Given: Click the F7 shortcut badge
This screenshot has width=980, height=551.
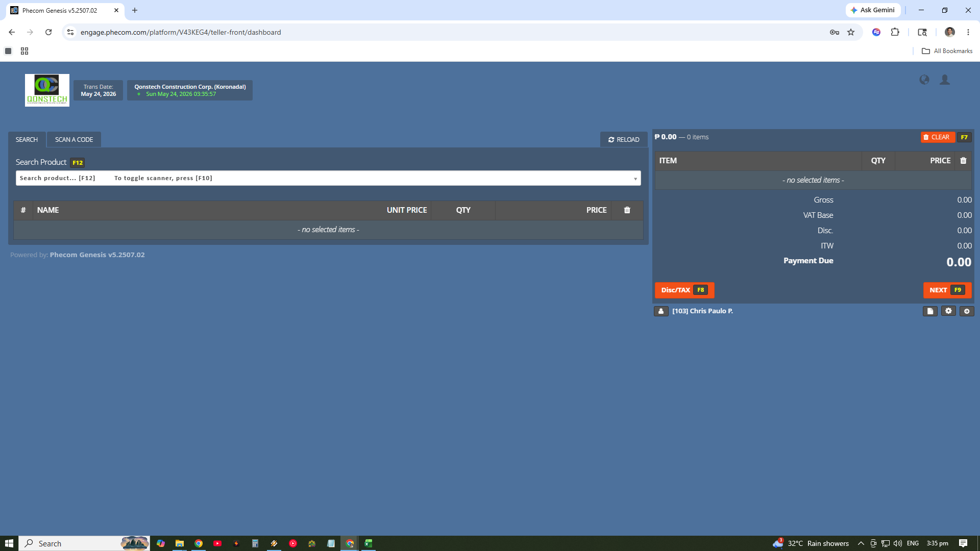Looking at the screenshot, I should point(964,137).
